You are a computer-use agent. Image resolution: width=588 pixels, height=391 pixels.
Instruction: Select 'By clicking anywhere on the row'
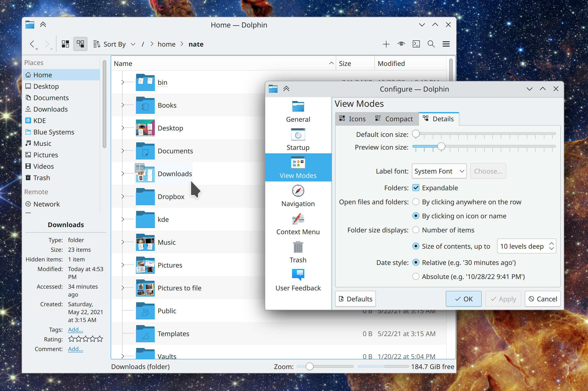[x=415, y=202]
